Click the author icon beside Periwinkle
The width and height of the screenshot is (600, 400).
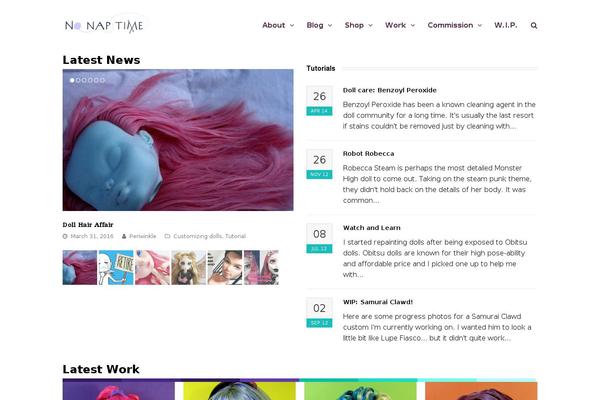(x=124, y=236)
